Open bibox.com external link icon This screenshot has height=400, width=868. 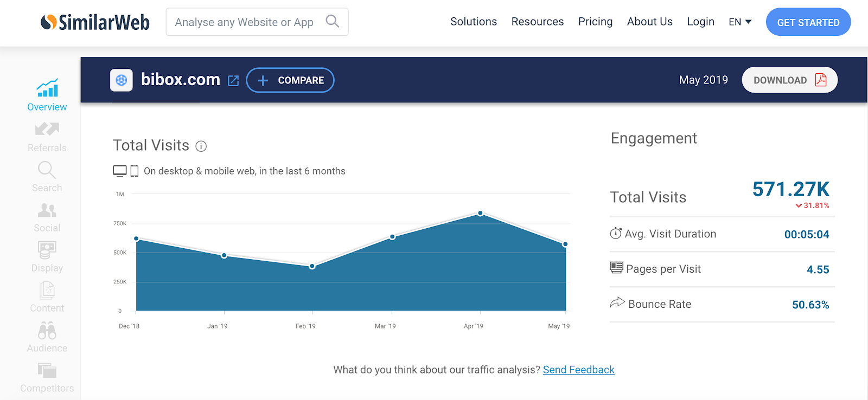233,81
